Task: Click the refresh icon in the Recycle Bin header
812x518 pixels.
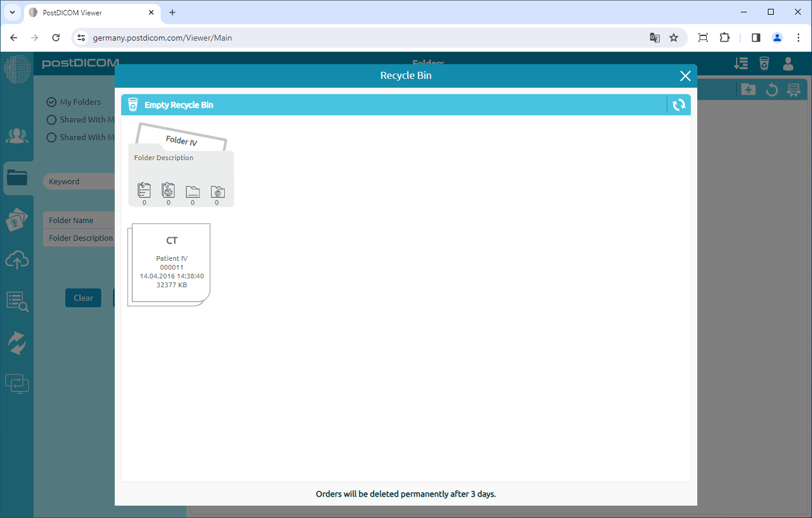Action: (679, 105)
